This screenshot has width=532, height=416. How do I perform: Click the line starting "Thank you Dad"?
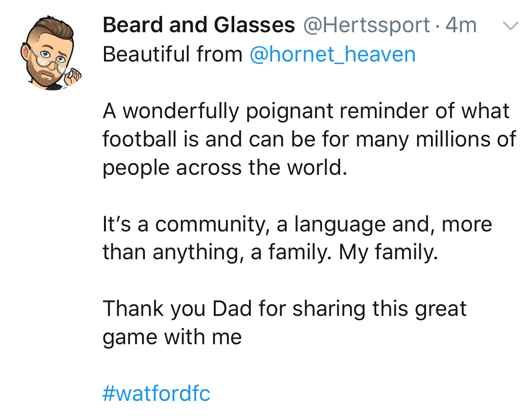click(285, 309)
